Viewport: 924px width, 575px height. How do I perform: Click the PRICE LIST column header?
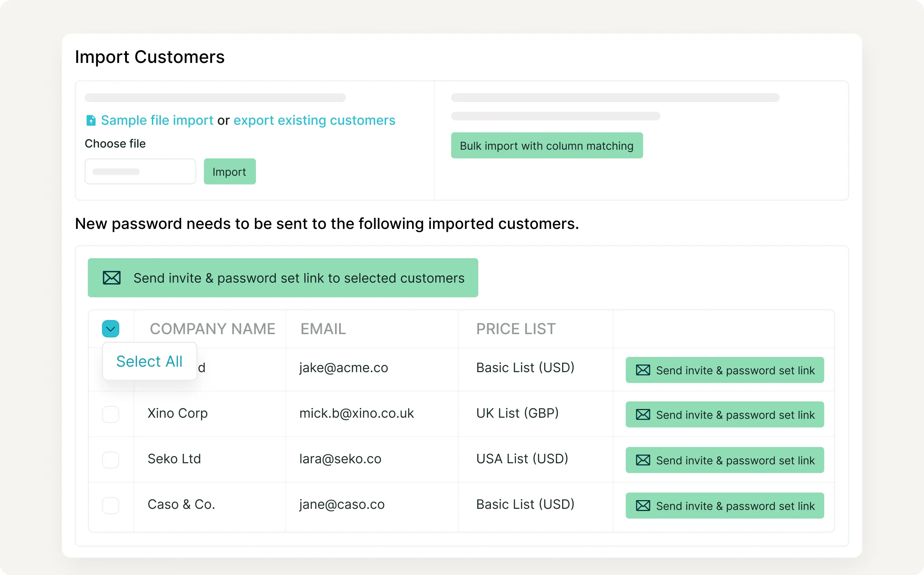(516, 329)
